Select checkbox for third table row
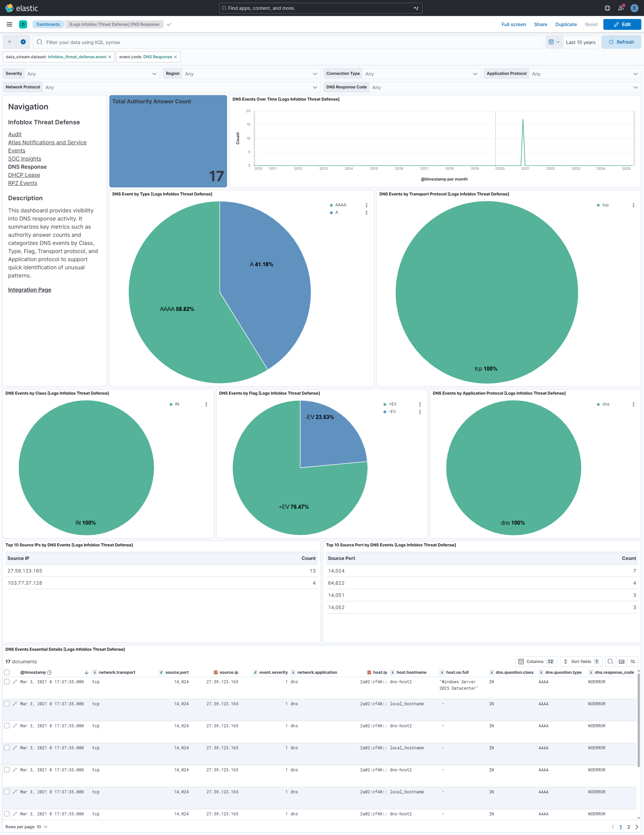 click(7, 726)
